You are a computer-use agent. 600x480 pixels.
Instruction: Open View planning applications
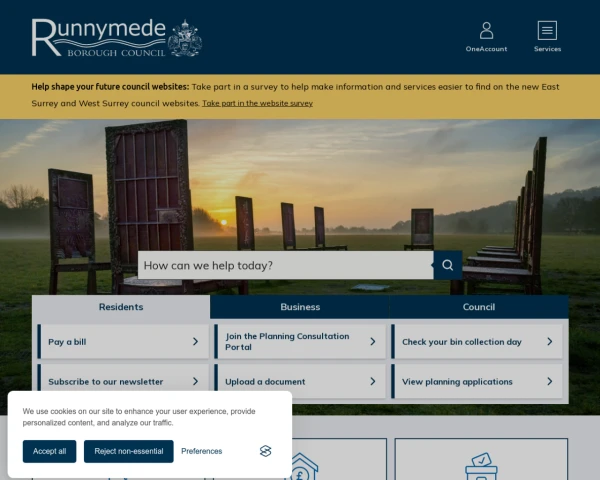(477, 381)
